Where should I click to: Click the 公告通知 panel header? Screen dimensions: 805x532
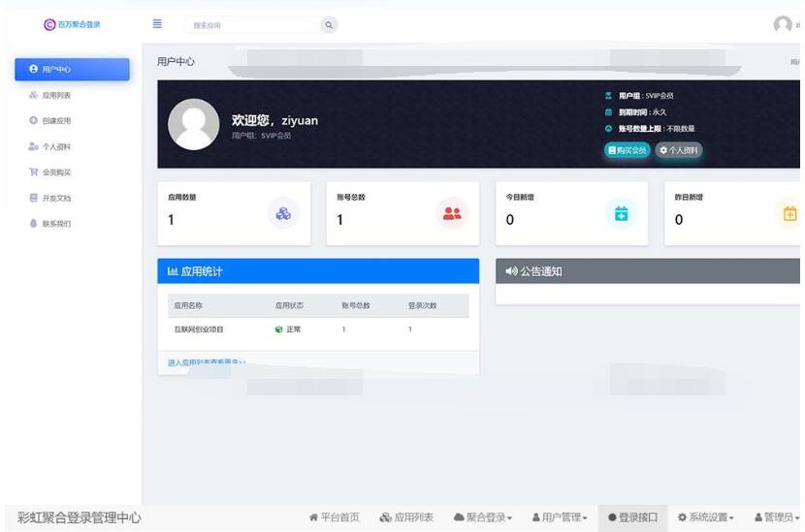(x=647, y=271)
